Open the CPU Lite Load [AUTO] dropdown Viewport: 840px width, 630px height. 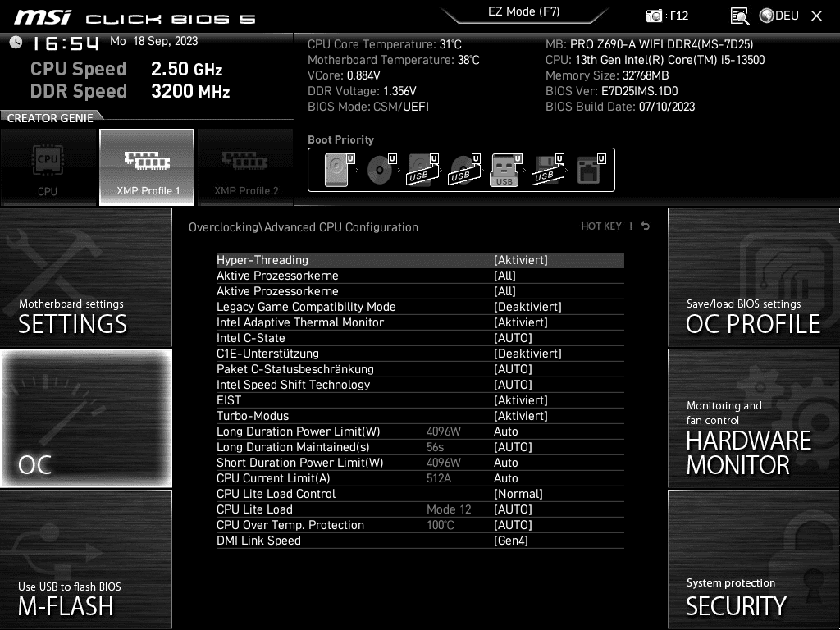(x=420, y=509)
